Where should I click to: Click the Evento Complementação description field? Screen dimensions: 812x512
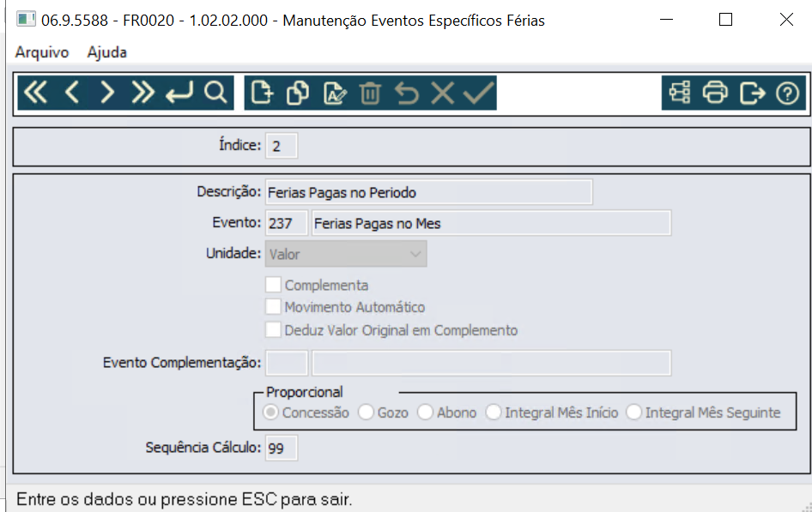(x=492, y=363)
